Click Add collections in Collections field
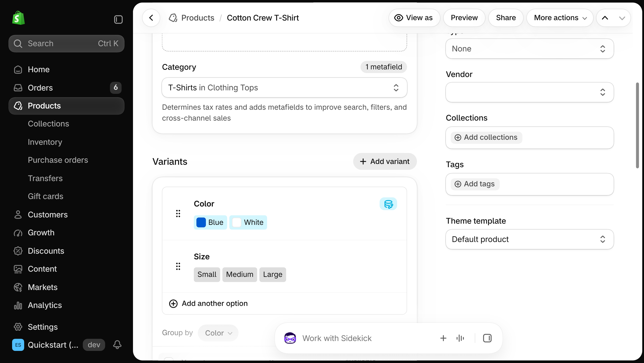This screenshot has height=363, width=644. pos(486,137)
